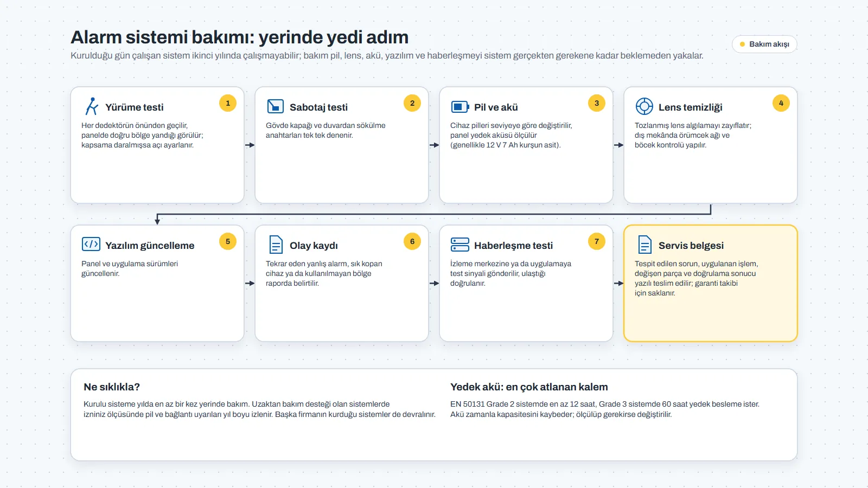Click the main title Alarm sistemi bakımı
This screenshot has height=488, width=868.
pos(239,37)
